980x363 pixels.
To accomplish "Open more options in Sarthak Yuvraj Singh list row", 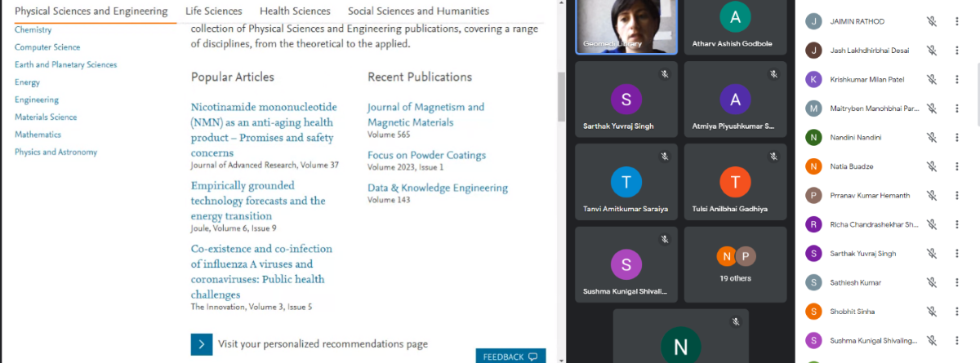I will click(957, 254).
